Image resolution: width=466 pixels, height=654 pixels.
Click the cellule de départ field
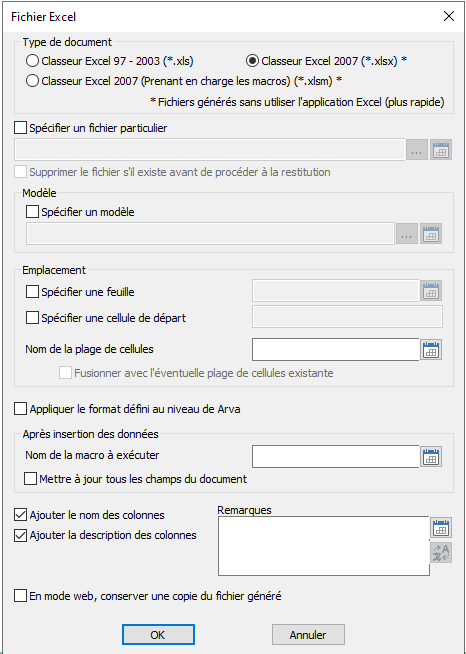tap(348, 317)
